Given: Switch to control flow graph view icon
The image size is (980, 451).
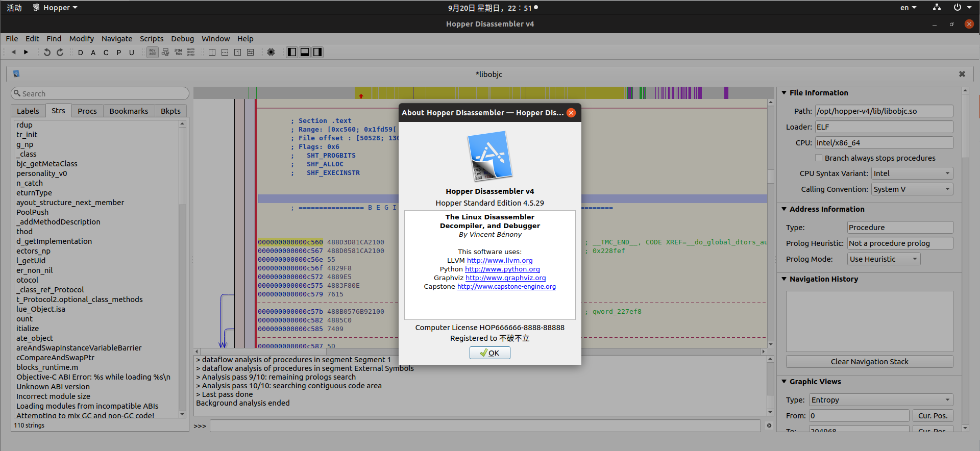Looking at the screenshot, I should [x=165, y=52].
